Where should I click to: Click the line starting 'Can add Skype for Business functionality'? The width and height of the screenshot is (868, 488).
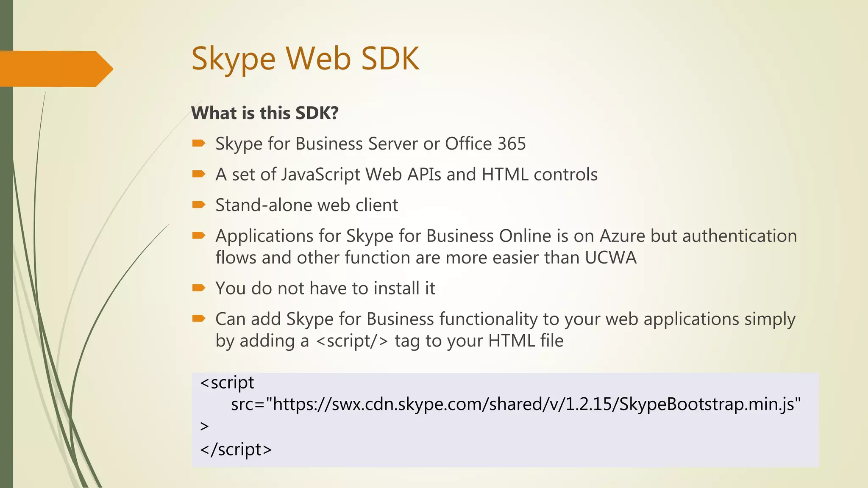(505, 319)
